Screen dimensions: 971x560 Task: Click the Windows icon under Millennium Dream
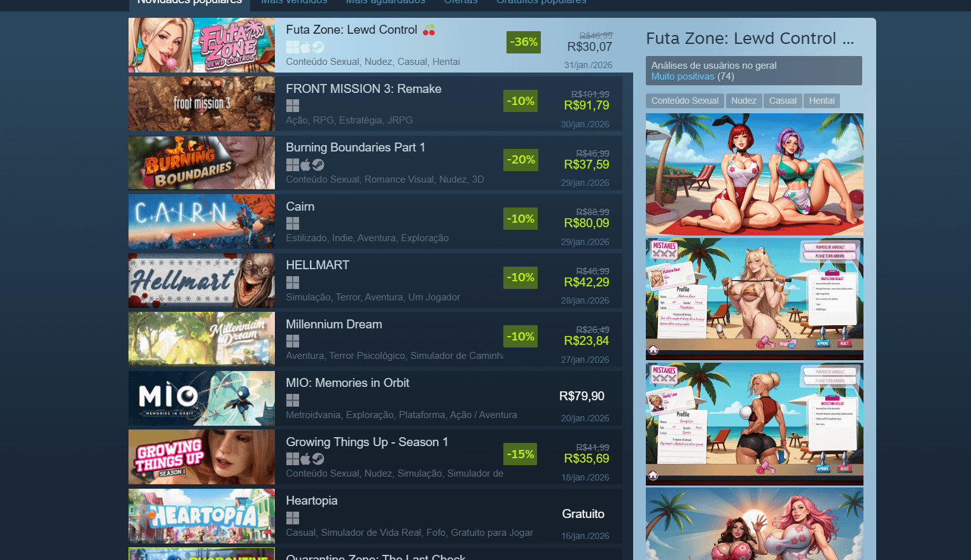[293, 341]
